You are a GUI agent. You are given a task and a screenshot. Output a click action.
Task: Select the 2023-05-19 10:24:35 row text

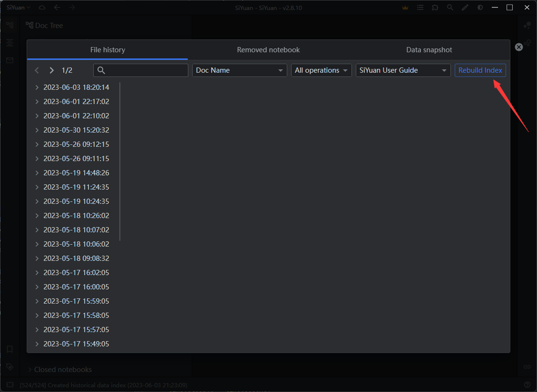76,201
